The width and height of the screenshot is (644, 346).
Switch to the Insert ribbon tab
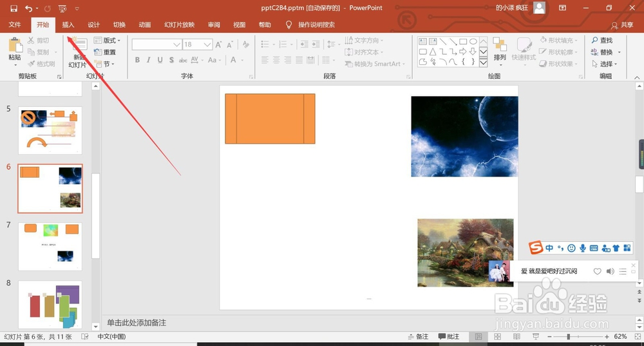pyautogui.click(x=68, y=24)
